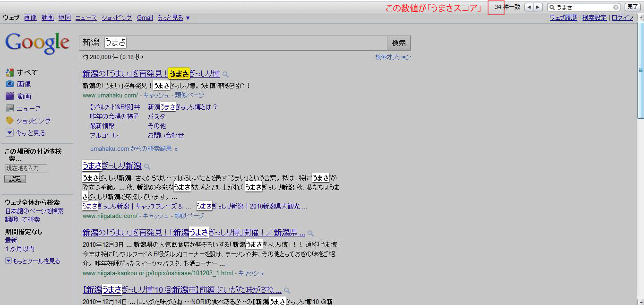Filter results by 最新
This screenshot has width=644, height=305.
point(11,240)
